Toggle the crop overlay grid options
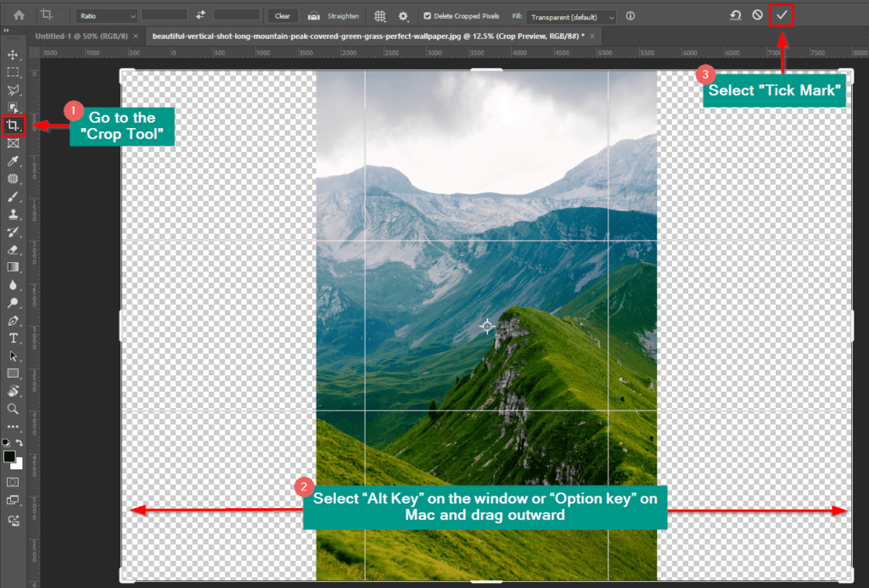869x588 pixels. point(378,16)
